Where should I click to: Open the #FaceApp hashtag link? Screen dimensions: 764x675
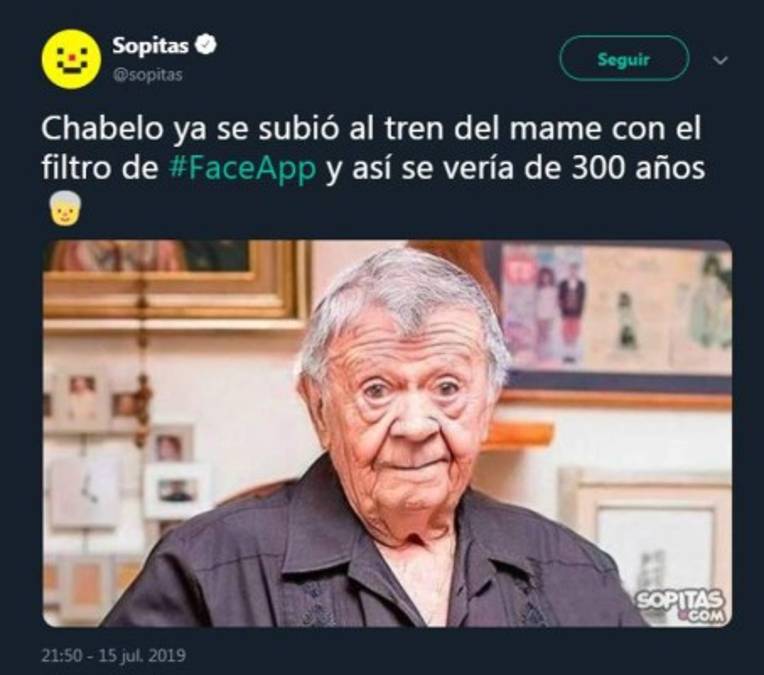[243, 168]
